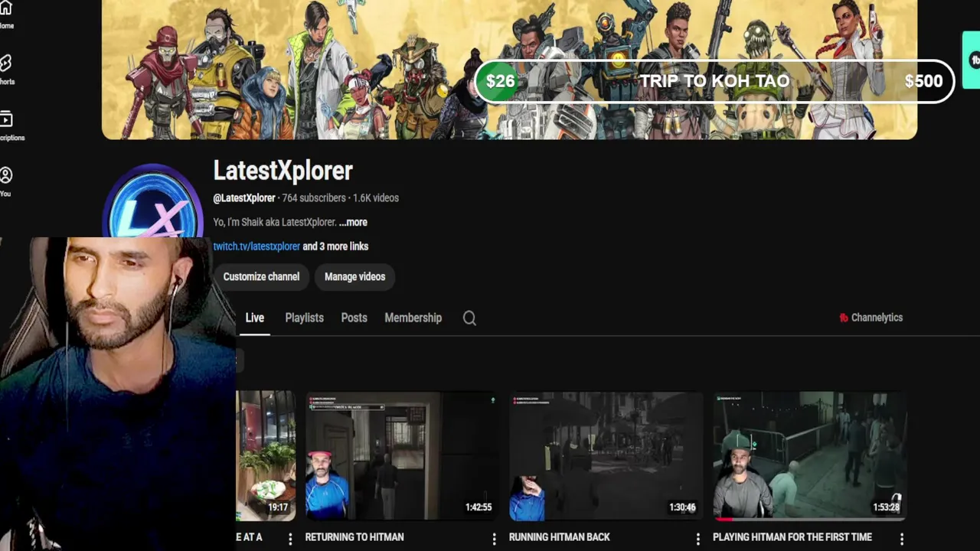
Task: Open options menu for the 19:17 video
Action: (290, 539)
